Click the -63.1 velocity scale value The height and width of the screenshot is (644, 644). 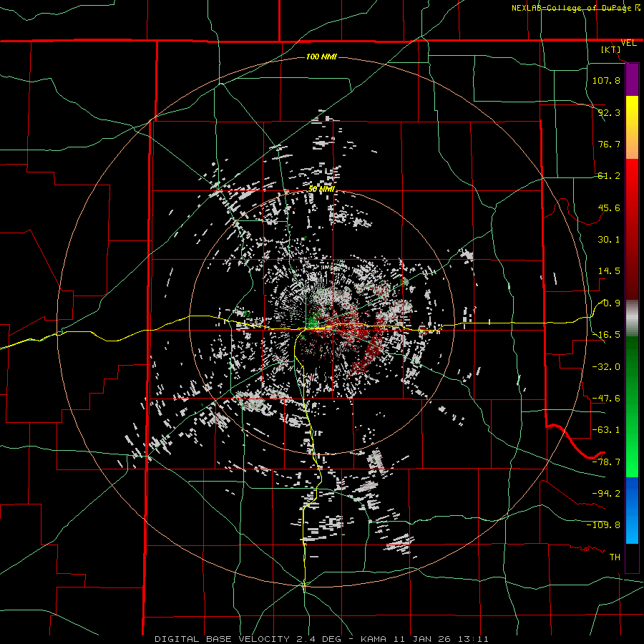coord(606,430)
